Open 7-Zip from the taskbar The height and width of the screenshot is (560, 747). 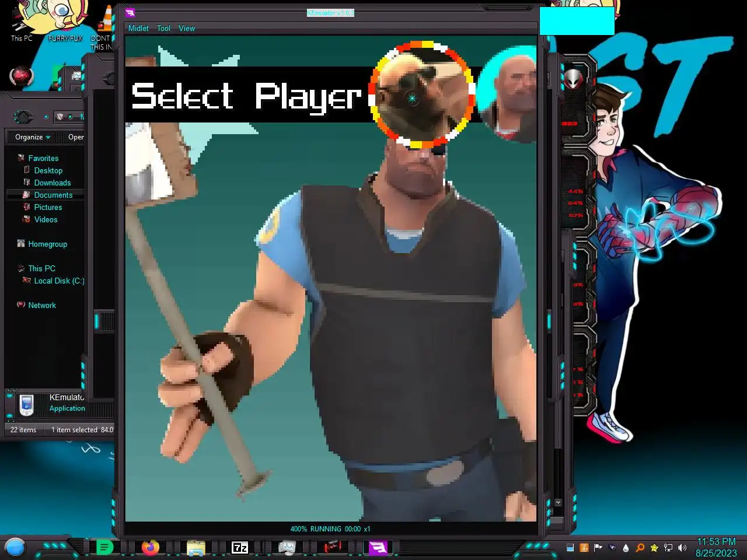[240, 547]
